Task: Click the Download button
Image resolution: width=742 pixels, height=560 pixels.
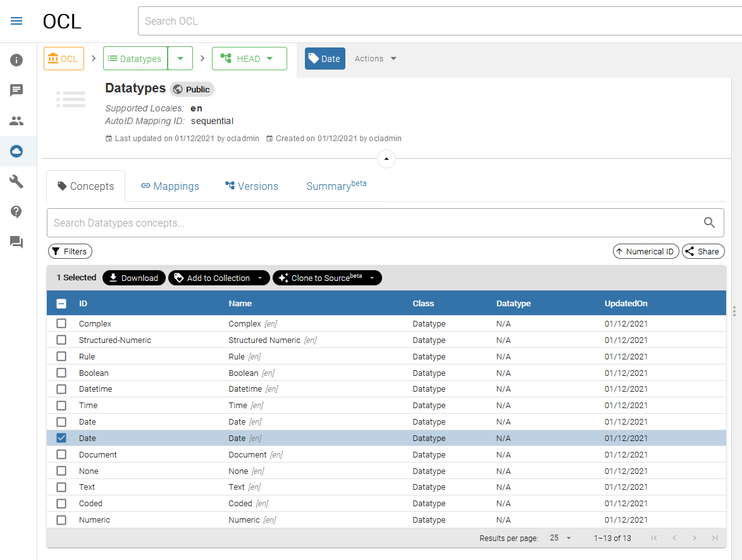Action: click(x=133, y=277)
